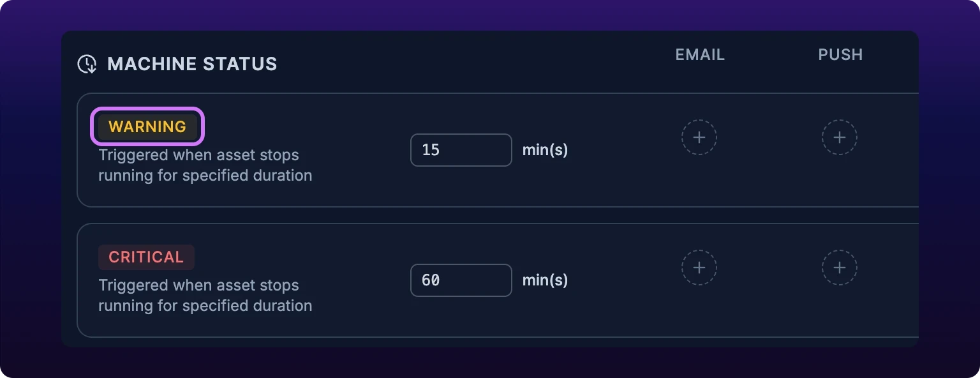Click the min(s) label beside 15
Image resolution: width=980 pixels, height=378 pixels.
point(545,150)
